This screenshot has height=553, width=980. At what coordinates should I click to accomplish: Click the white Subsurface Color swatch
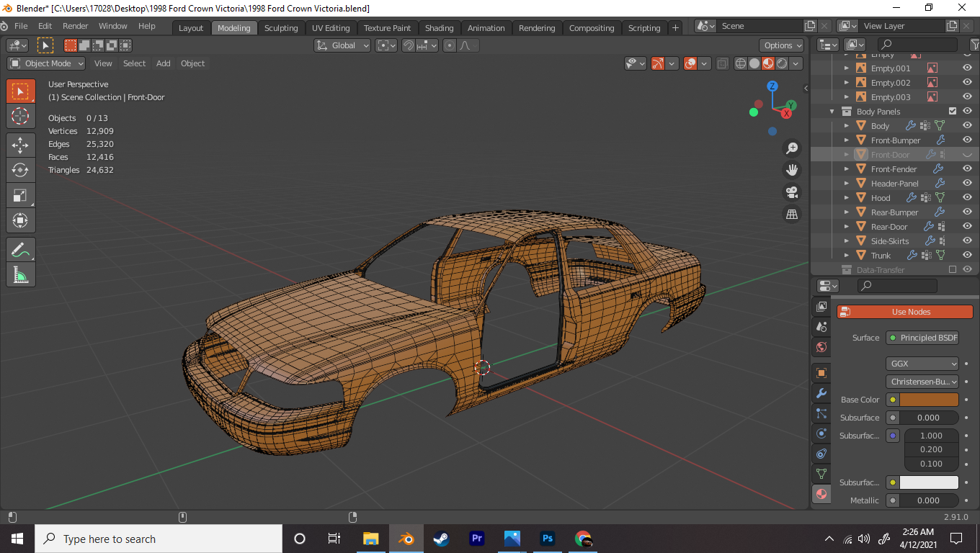[x=929, y=482]
